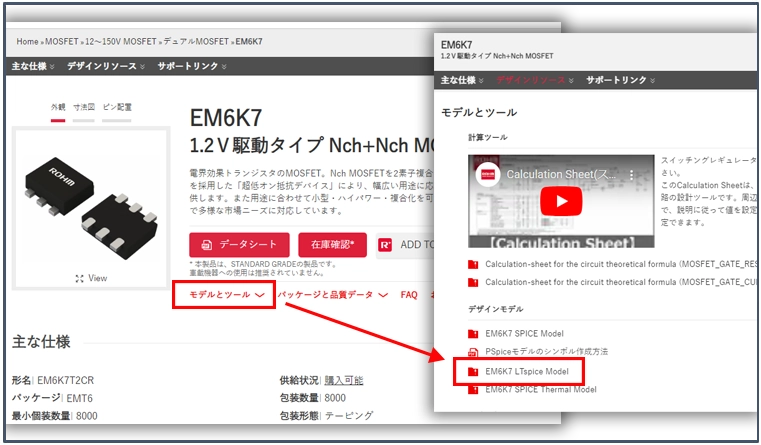Jump to the FAQ link
761x445 pixels.
point(409,295)
